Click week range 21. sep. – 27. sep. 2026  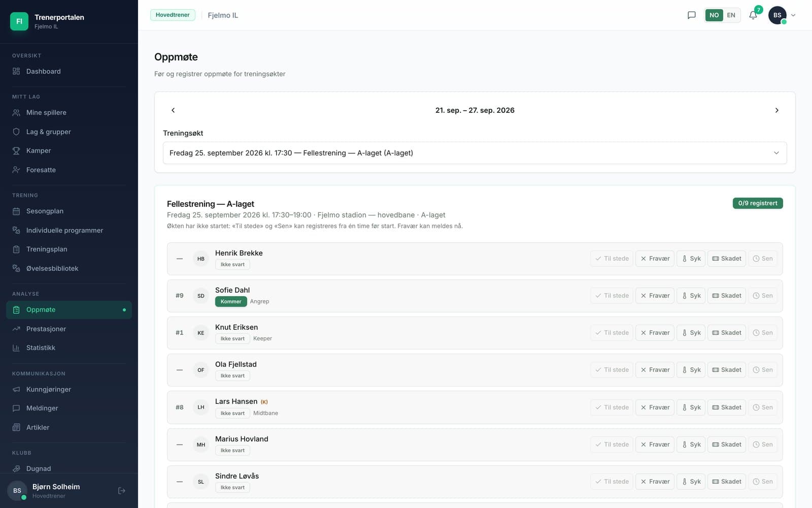pyautogui.click(x=475, y=110)
